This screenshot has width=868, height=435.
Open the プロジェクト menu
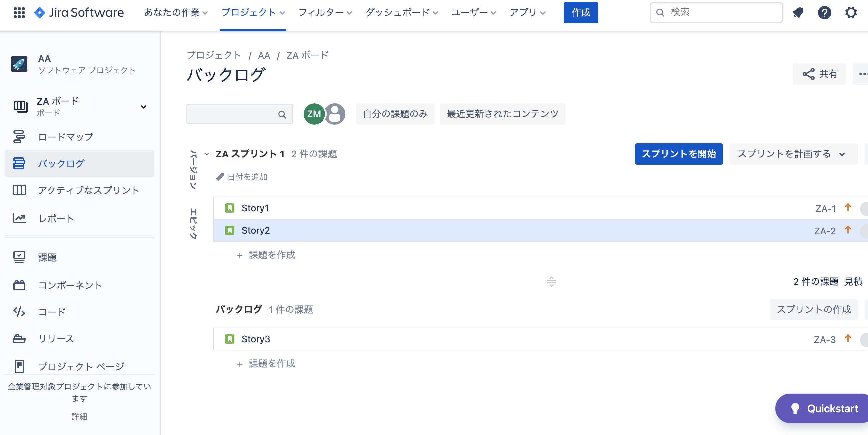253,12
